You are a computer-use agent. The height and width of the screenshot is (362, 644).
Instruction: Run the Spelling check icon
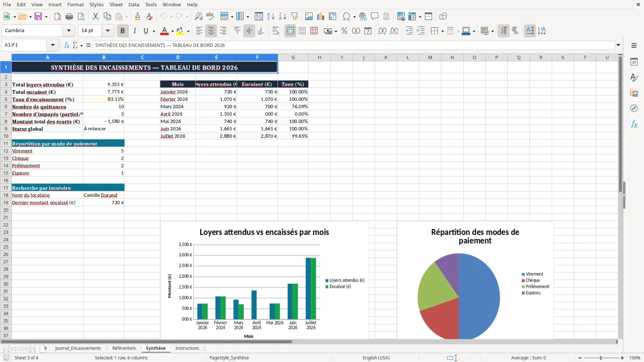click(x=210, y=17)
